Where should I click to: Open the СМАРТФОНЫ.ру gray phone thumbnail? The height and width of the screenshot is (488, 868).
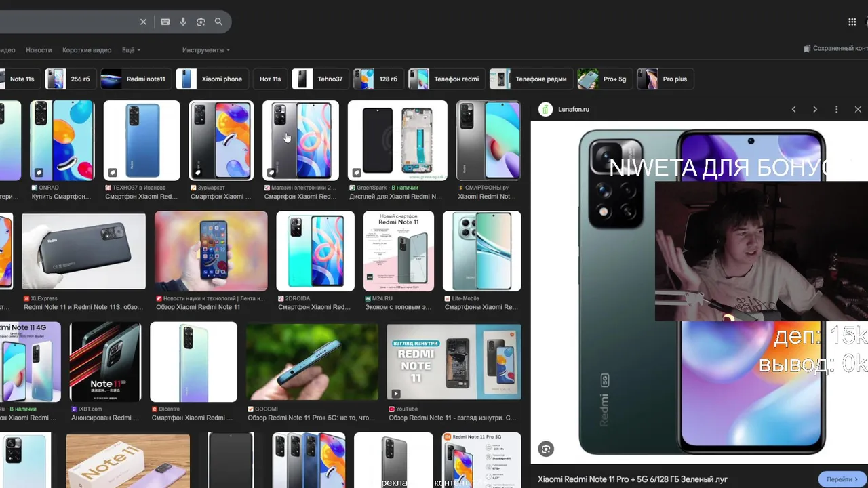coord(488,140)
